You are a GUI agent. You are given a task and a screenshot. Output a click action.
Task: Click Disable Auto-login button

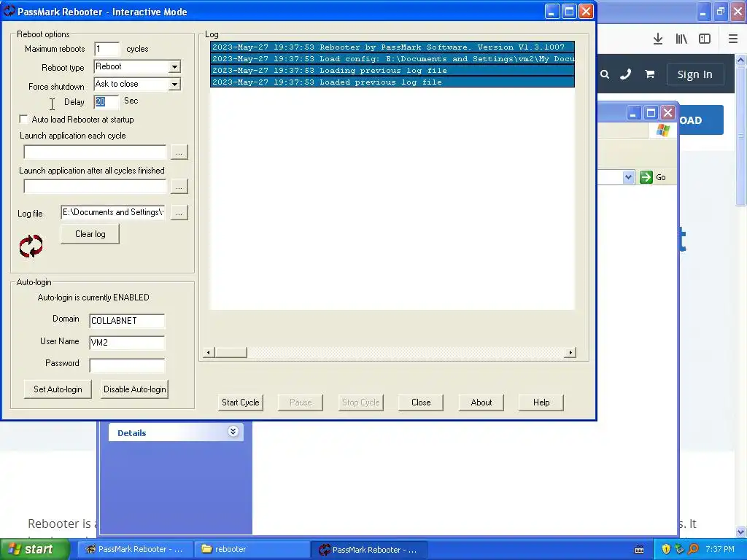click(x=135, y=389)
